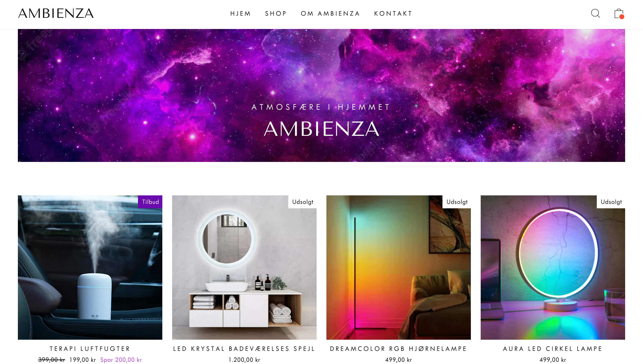Click the AMBIENZA logo in header
The width and height of the screenshot is (643, 364).
56,14
